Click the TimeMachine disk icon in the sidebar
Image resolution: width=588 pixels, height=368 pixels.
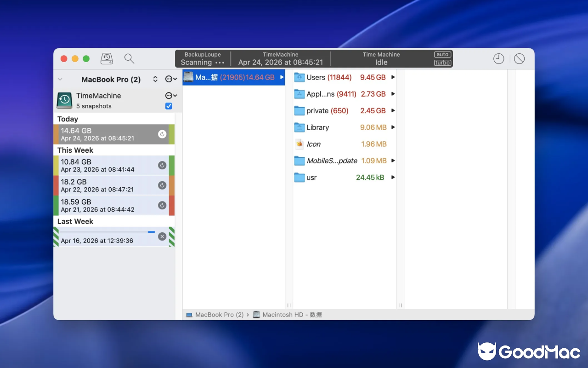[x=64, y=100]
